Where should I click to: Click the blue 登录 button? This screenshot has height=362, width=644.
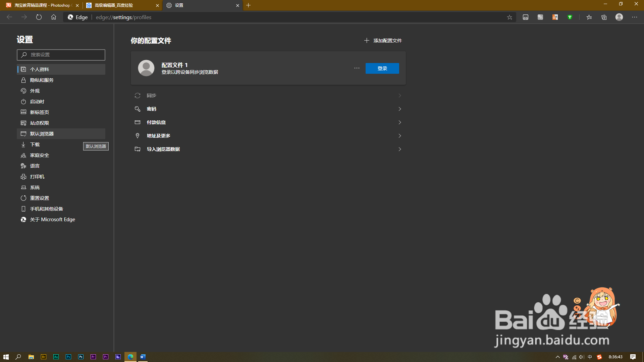point(382,68)
